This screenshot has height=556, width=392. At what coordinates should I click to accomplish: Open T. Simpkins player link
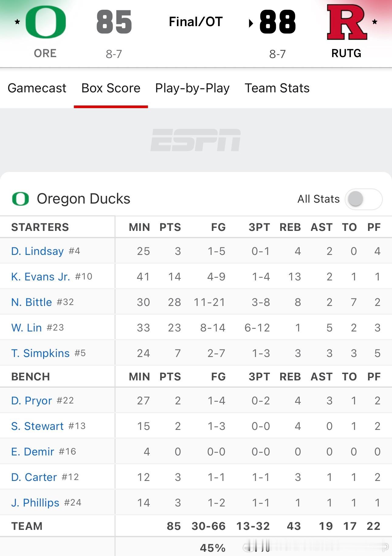[40, 353]
